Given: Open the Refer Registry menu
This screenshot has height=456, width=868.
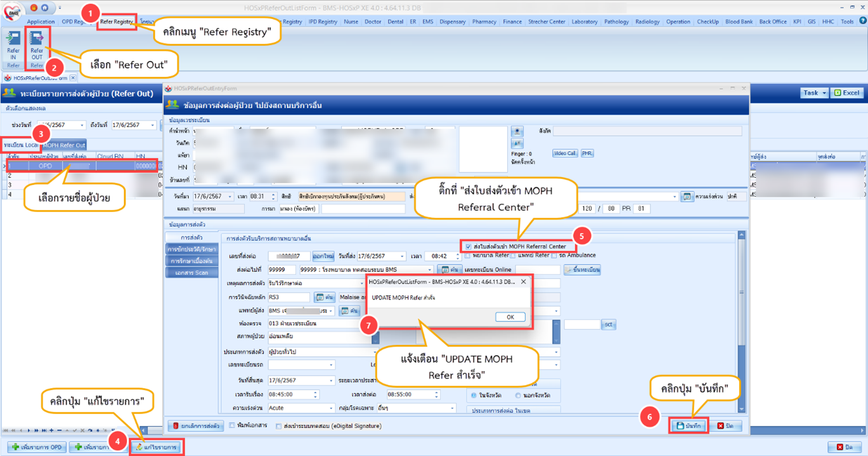Looking at the screenshot, I should coord(117,22).
